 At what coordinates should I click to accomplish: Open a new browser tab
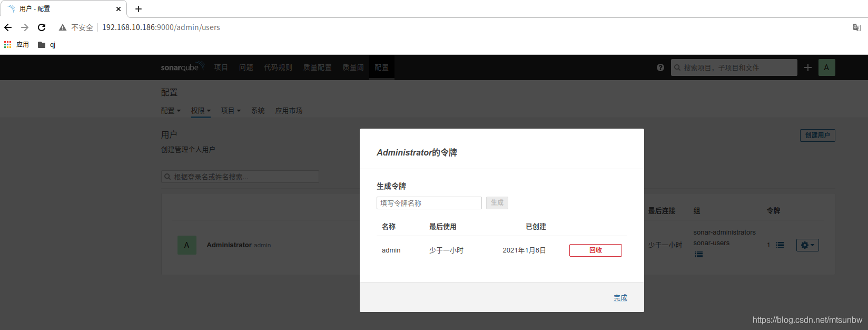[x=139, y=9]
